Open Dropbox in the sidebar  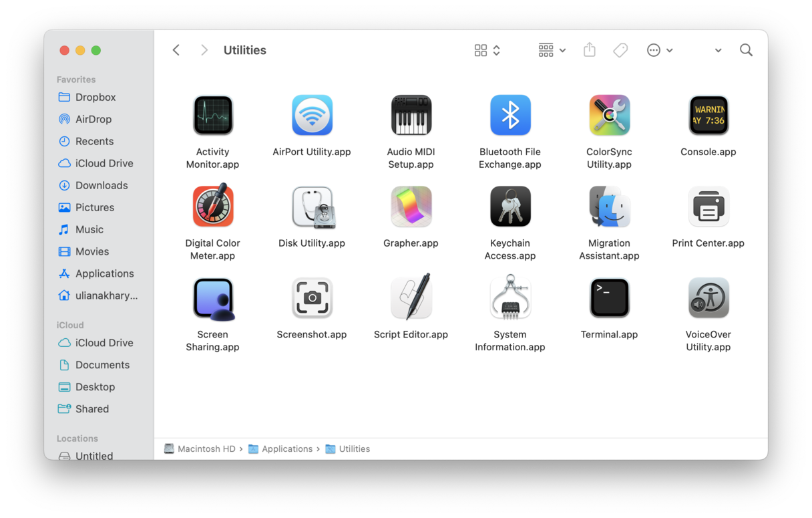(x=87, y=97)
